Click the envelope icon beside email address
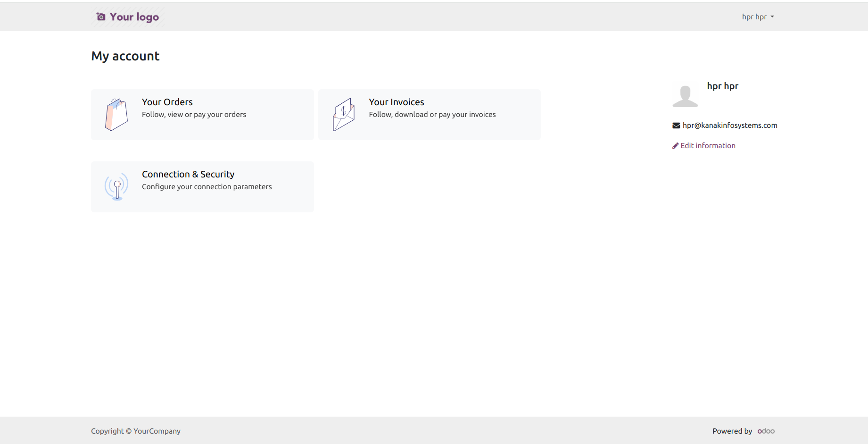The width and height of the screenshot is (868, 444). 676,126
